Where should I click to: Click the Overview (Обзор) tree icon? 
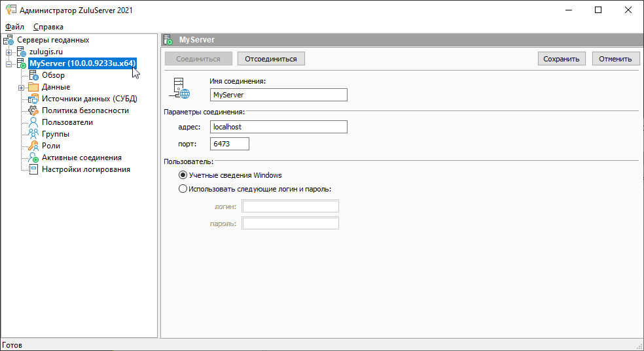(x=34, y=75)
